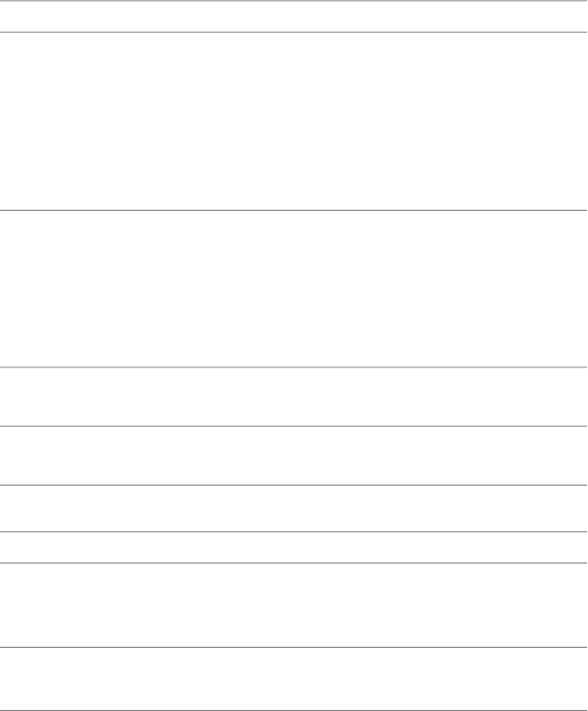
Task: Click the left edge of the tallest blank row
Action: [3, 121]
